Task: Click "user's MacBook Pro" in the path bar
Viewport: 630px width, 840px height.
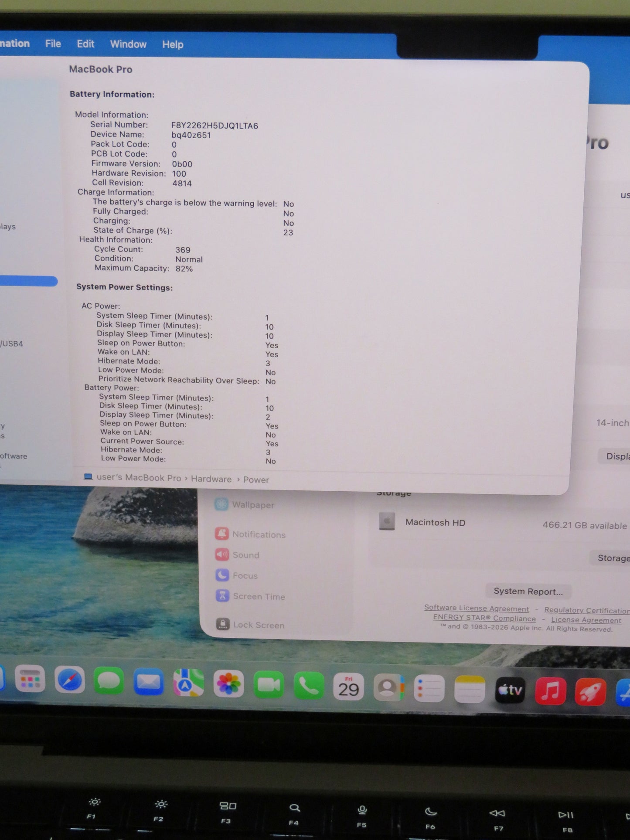Action: point(139,477)
